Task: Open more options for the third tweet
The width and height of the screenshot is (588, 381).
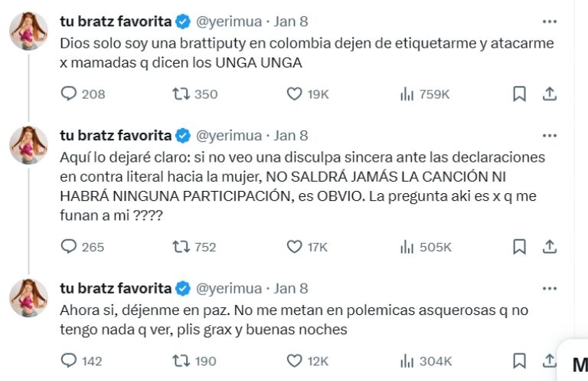Action: click(x=549, y=288)
